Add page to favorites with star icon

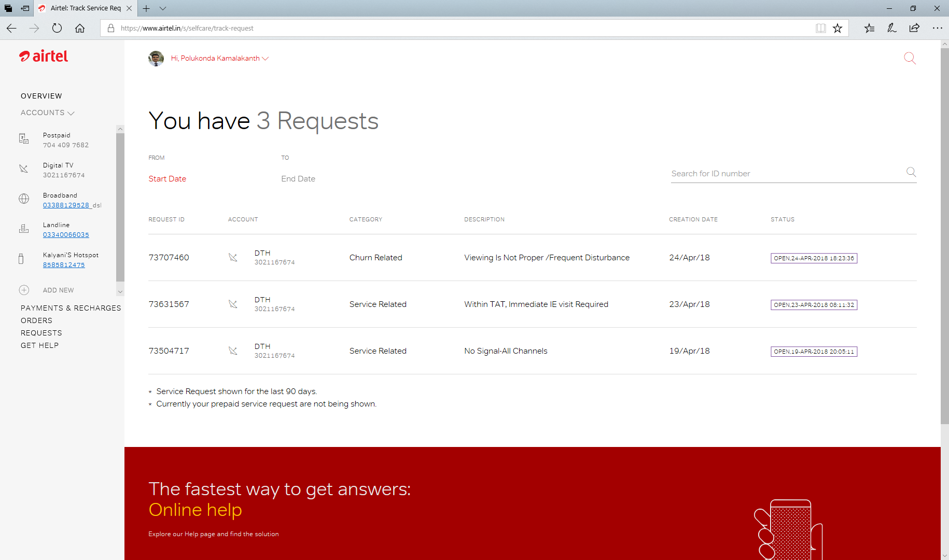pos(838,29)
